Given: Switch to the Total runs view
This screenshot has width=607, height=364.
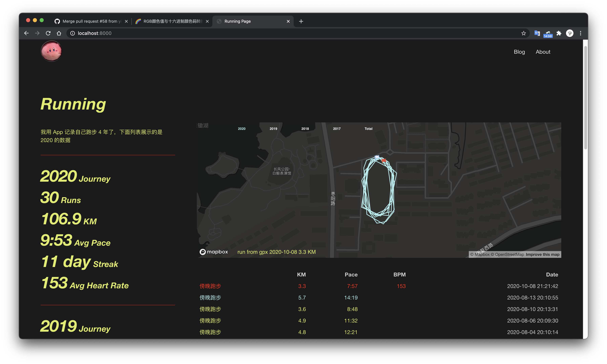Looking at the screenshot, I should tap(368, 129).
